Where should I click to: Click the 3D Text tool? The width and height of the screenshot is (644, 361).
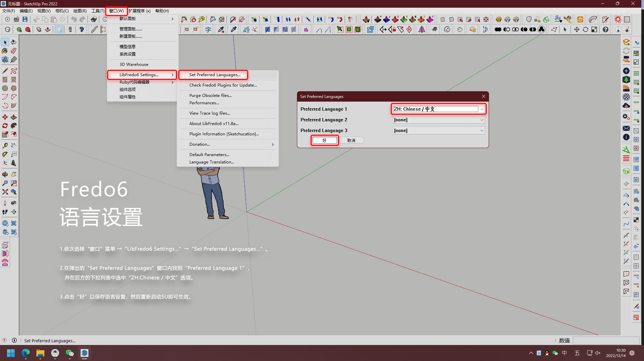pos(14,163)
